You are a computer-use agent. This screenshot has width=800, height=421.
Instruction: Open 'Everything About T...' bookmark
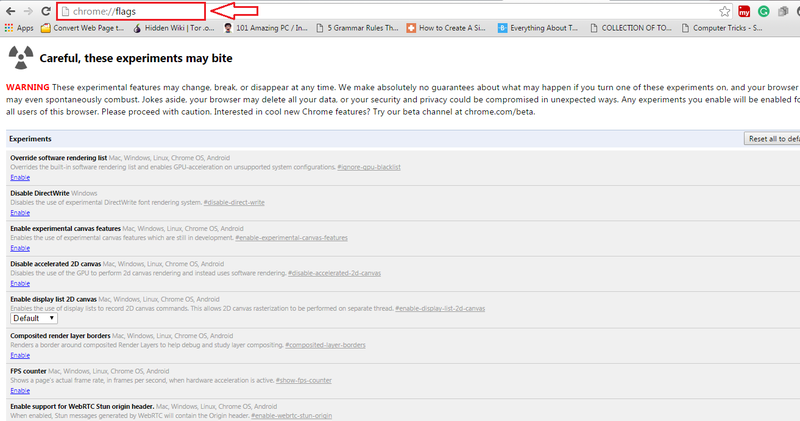538,28
